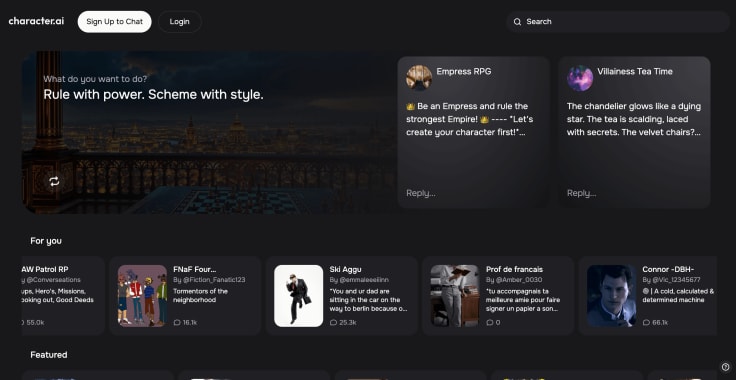Click the chat count icon showing 66.1k
The image size is (736, 380).
pyautogui.click(x=646, y=322)
